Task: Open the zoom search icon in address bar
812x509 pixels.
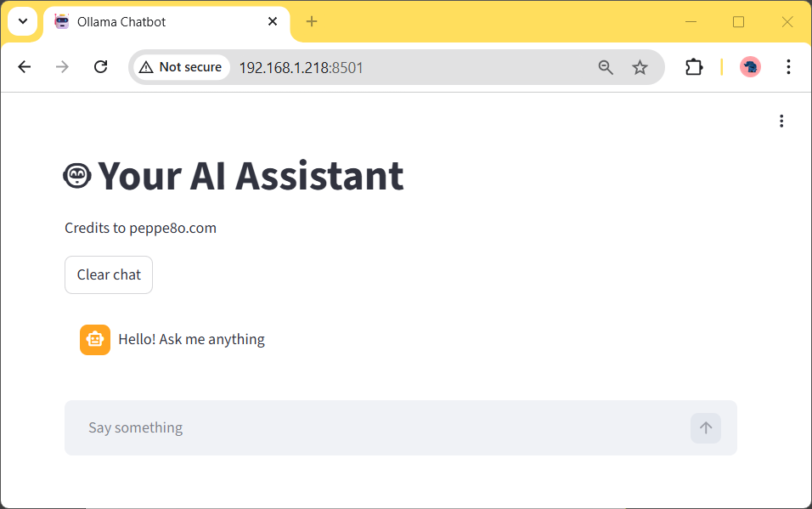Action: pos(606,66)
